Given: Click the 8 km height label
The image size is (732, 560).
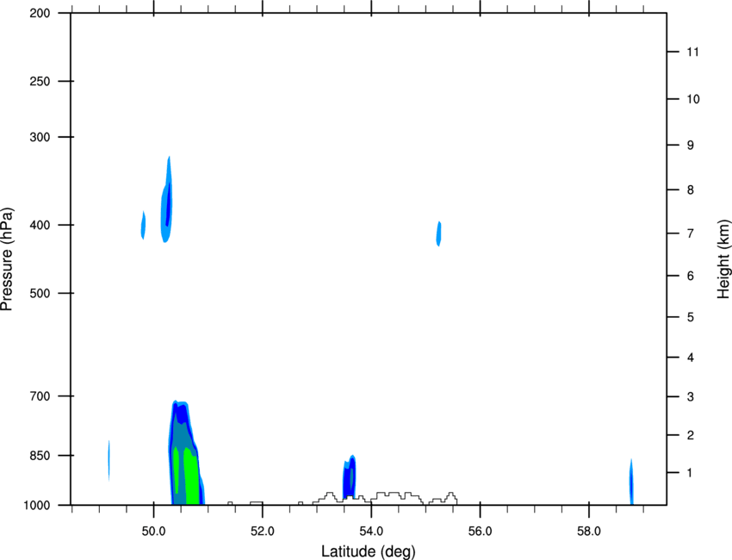Looking at the screenshot, I should tap(691, 190).
